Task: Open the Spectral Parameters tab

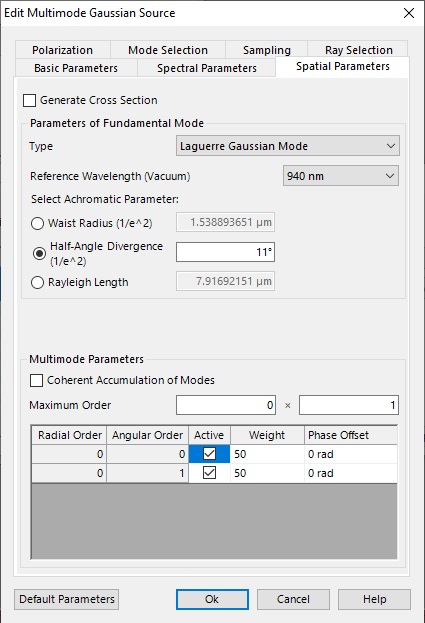Action: tap(207, 68)
